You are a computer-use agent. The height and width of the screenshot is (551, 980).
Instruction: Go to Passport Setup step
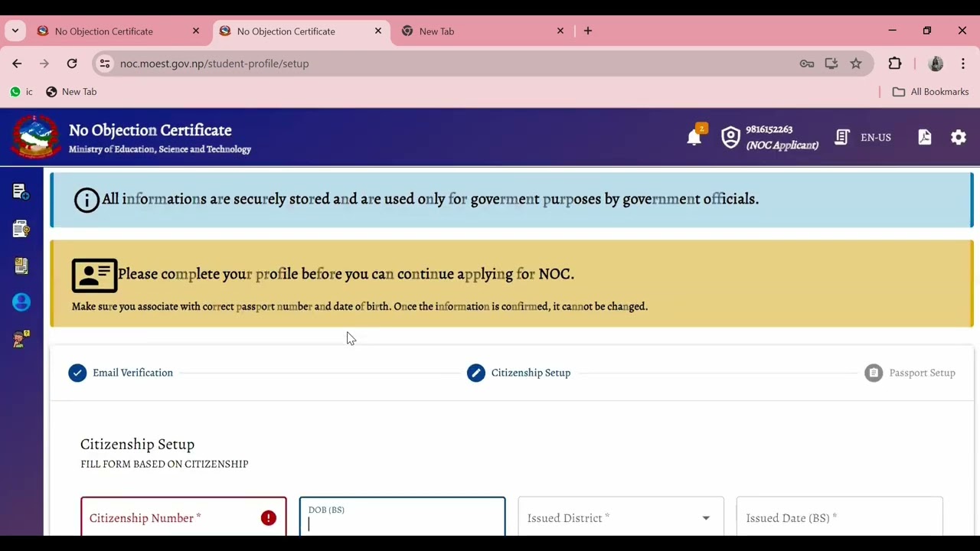(910, 373)
